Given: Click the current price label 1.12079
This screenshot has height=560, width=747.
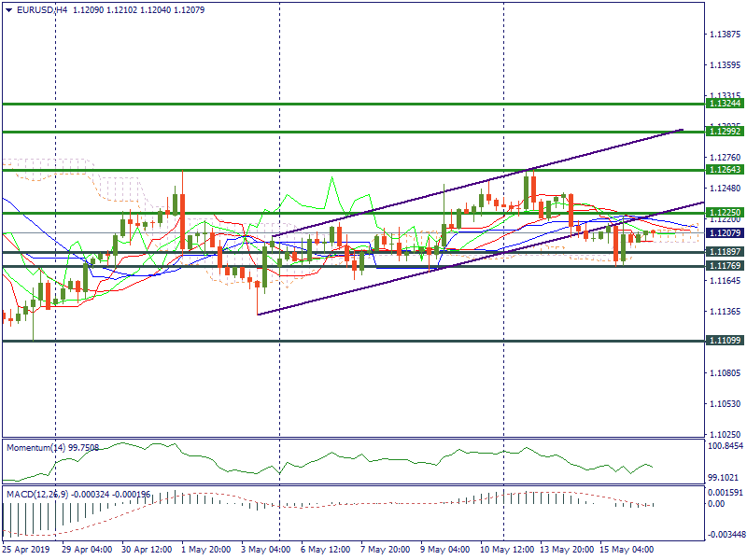Looking at the screenshot, I should (x=724, y=232).
